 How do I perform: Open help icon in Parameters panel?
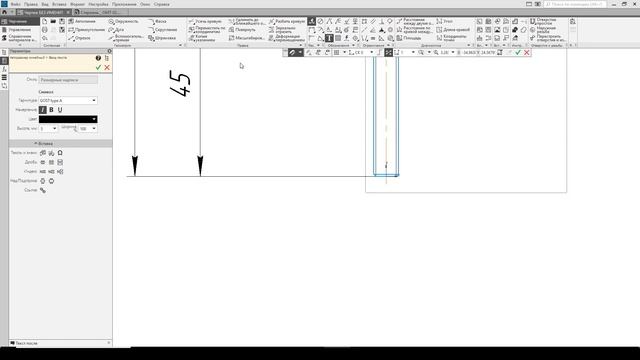point(98,58)
